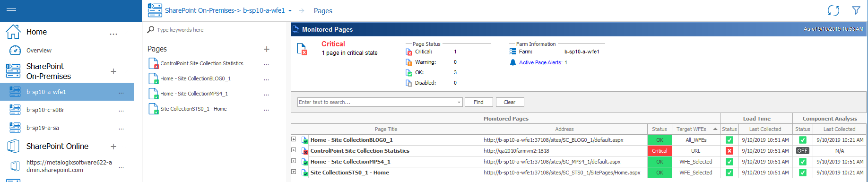Add a new page using Pages plus icon
Screen dimensions: 868x182
click(x=267, y=49)
